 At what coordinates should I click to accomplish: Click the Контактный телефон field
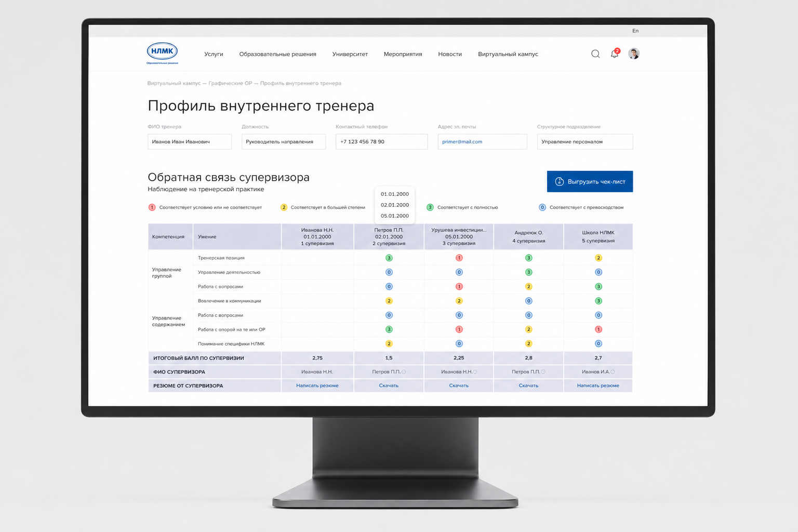[x=382, y=142]
